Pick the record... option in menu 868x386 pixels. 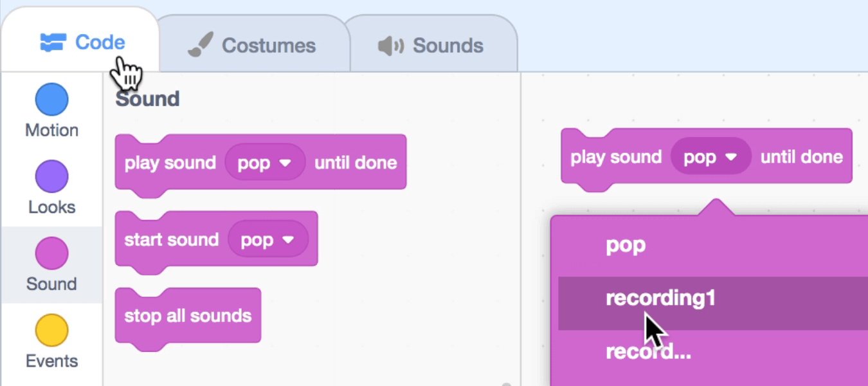click(x=648, y=352)
